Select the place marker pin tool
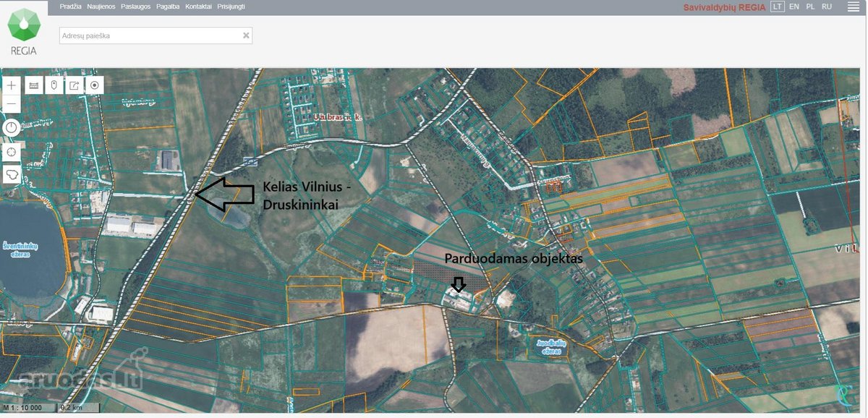Viewport: 868px width, 418px height. click(54, 85)
